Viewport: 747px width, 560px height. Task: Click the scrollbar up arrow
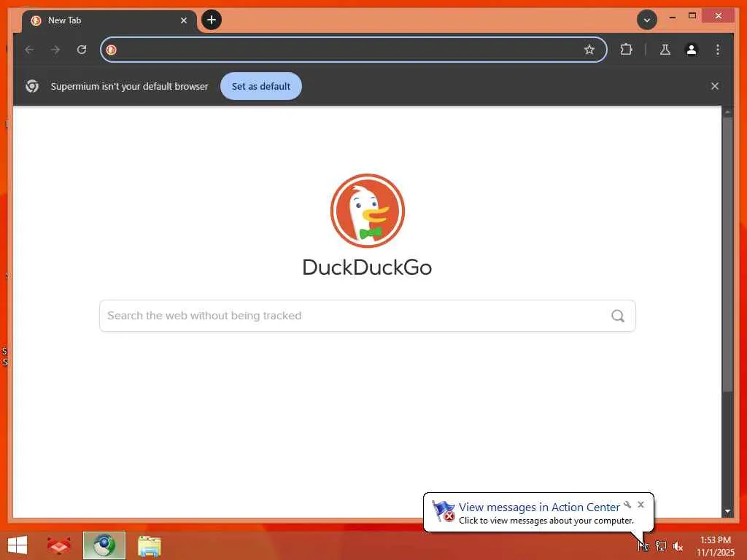point(727,112)
